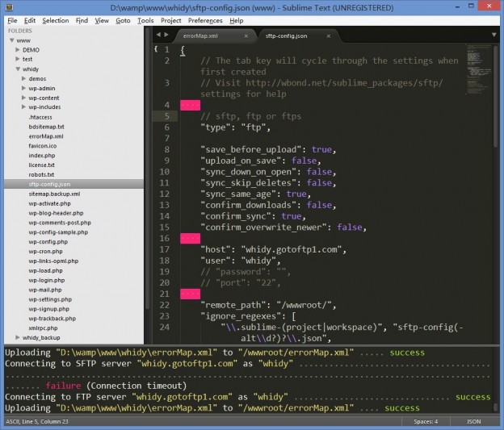The width and height of the screenshot is (504, 430).
Task: Switch to the errorMap.xml tab
Action: [200, 36]
